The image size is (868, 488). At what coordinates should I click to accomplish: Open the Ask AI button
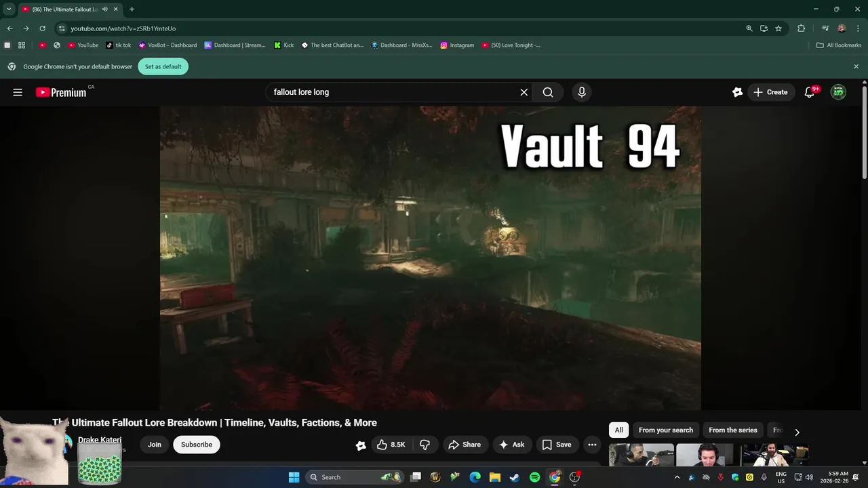click(x=512, y=445)
